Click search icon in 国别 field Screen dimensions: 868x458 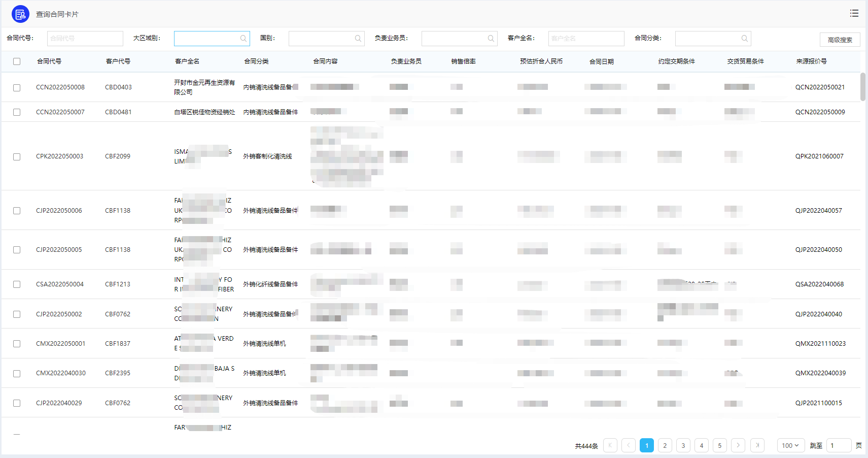358,39
